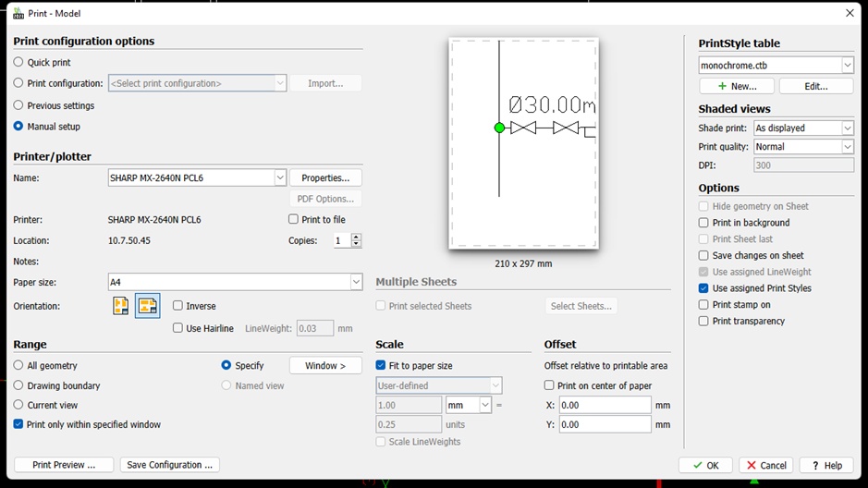Enable Print stamp on option
Screen dimensions: 868x488
[x=703, y=304]
